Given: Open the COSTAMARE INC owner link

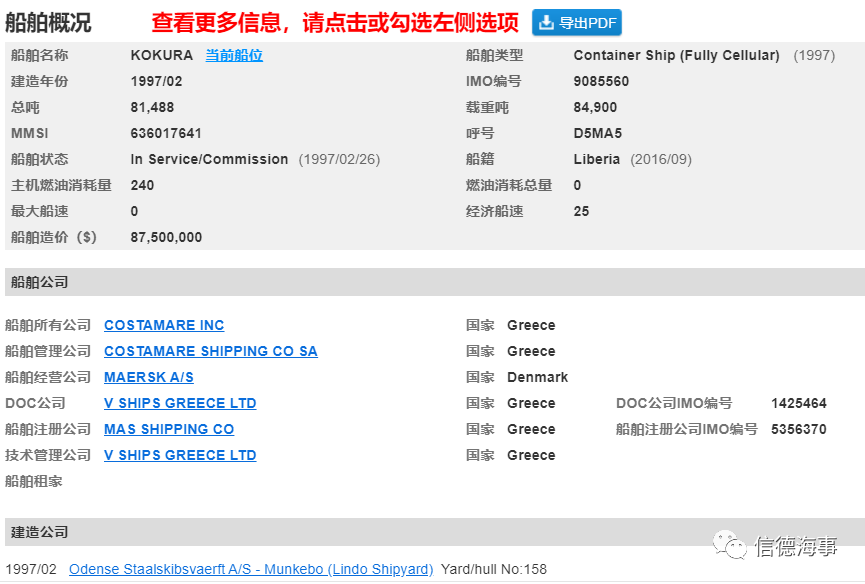Looking at the screenshot, I should coord(164,325).
